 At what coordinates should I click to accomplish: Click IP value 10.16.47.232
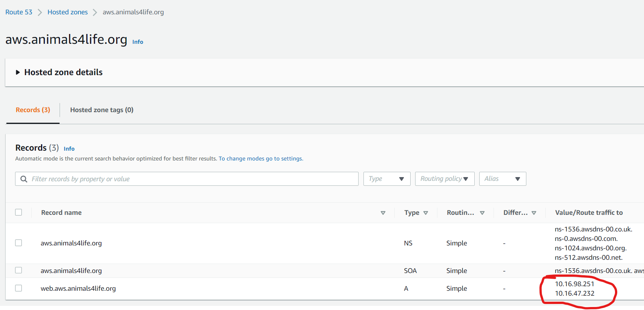(575, 293)
